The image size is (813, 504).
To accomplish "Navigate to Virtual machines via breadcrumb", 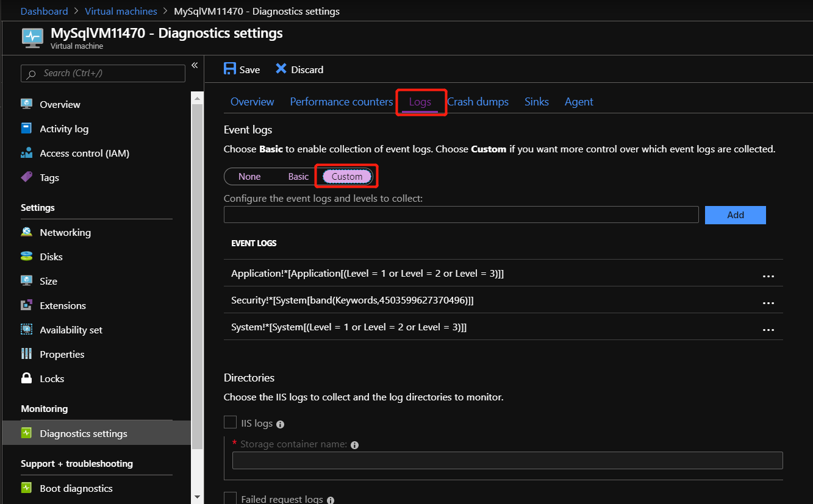I will tap(121, 11).
